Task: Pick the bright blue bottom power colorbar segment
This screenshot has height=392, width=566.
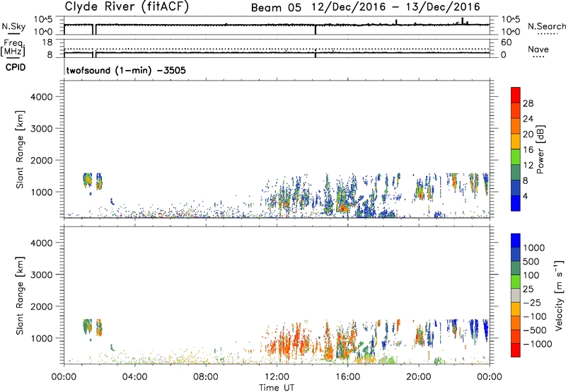Action: point(516,203)
